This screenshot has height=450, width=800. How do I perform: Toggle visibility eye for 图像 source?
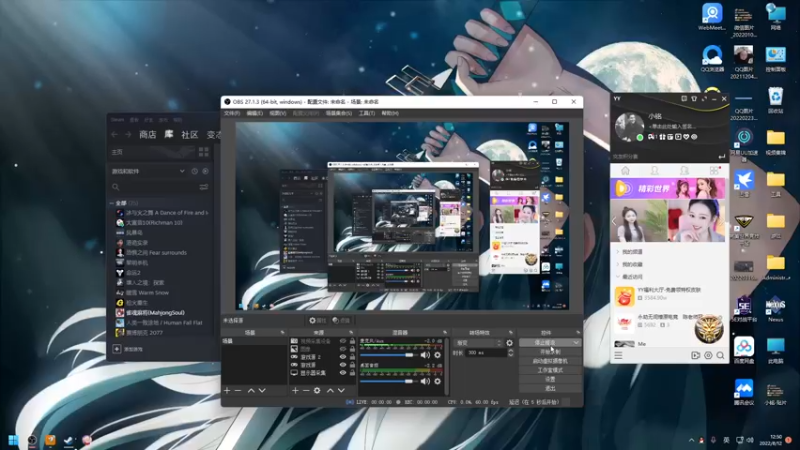pos(343,349)
